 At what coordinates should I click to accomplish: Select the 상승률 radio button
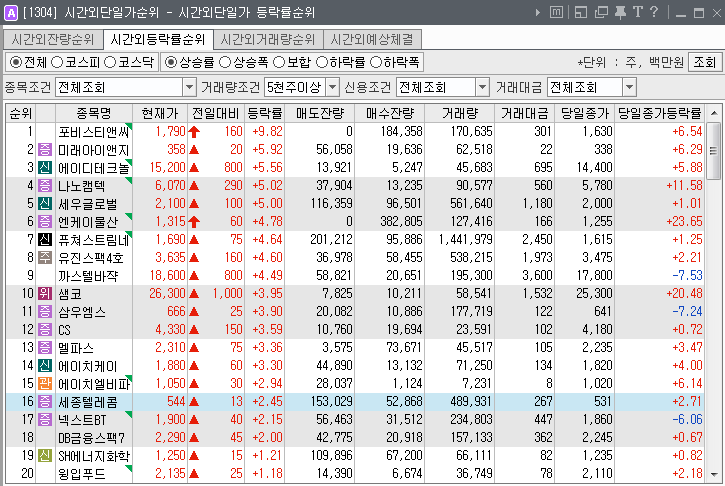pos(171,62)
